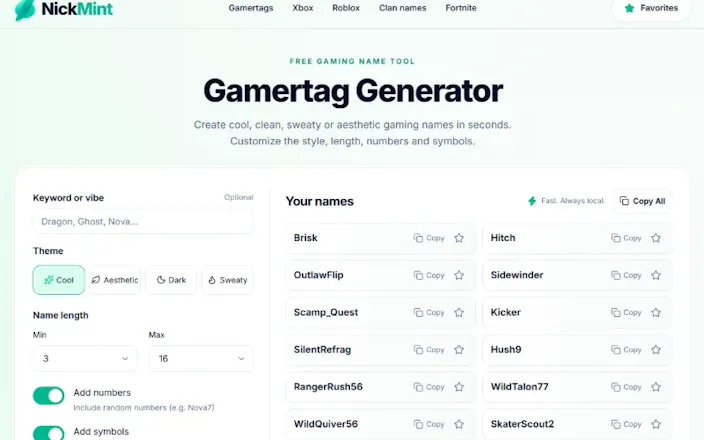Viewport: 704px width, 440px height.
Task: Copy the name Kicker
Action: pos(626,312)
